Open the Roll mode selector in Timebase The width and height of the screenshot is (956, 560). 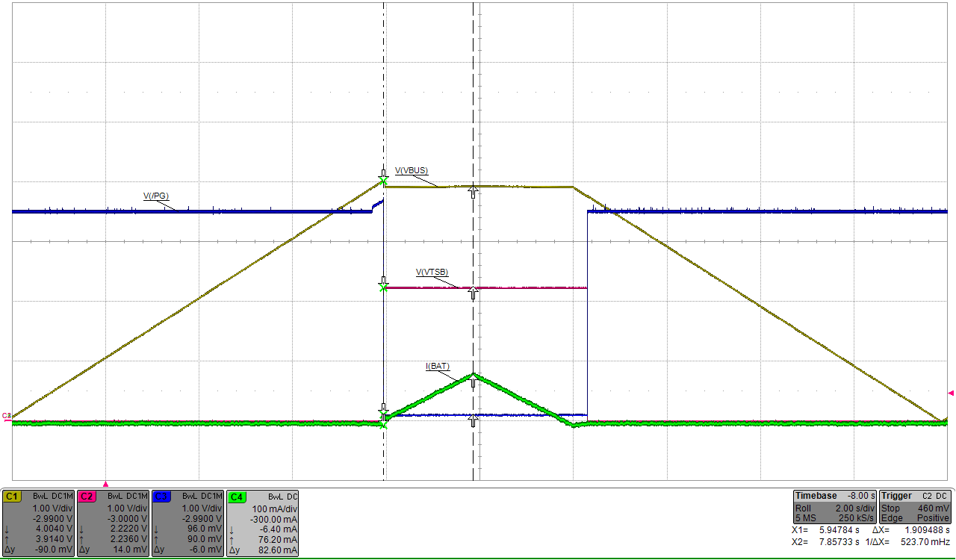point(805,506)
